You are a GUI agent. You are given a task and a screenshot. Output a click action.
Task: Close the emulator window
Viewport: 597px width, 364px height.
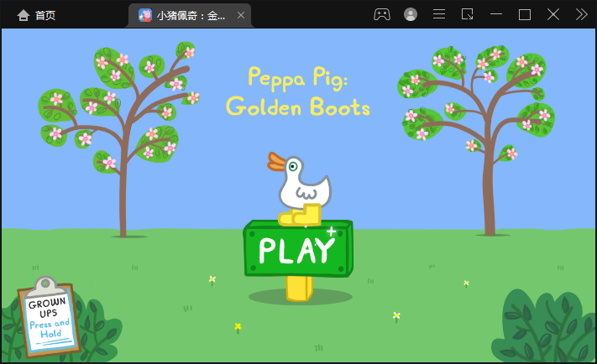click(553, 14)
